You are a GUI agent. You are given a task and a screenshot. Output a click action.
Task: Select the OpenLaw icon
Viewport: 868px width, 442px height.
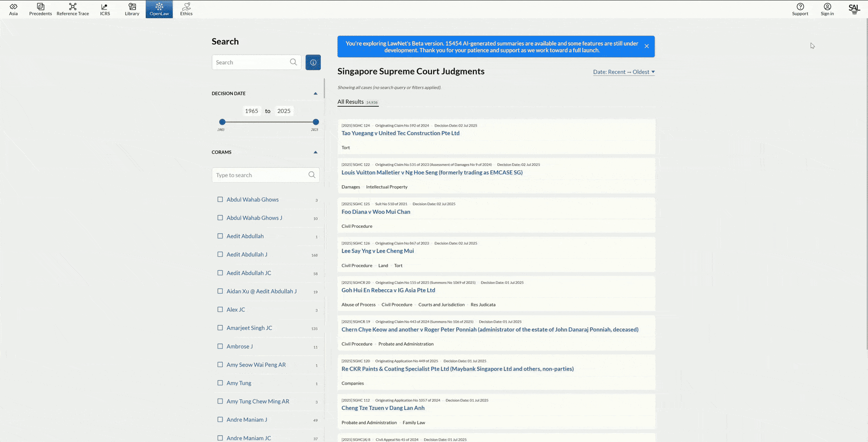pyautogui.click(x=159, y=9)
